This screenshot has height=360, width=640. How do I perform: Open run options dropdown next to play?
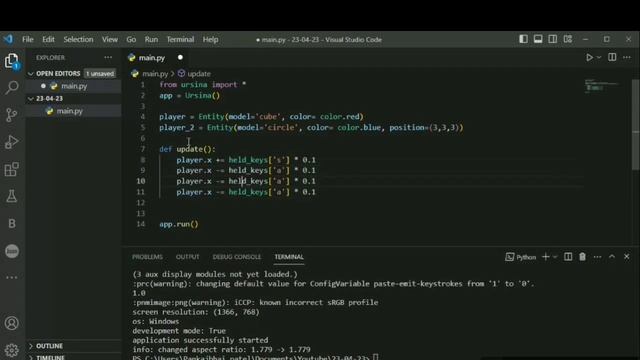click(x=599, y=58)
